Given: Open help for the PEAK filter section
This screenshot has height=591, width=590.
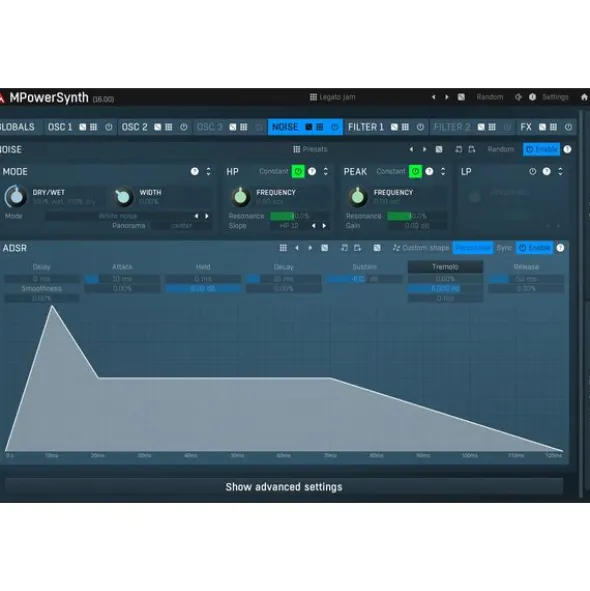Looking at the screenshot, I should pyautogui.click(x=429, y=171).
